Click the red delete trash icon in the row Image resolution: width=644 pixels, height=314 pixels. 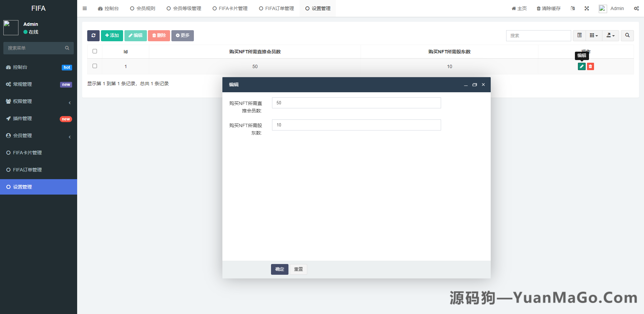tap(590, 66)
